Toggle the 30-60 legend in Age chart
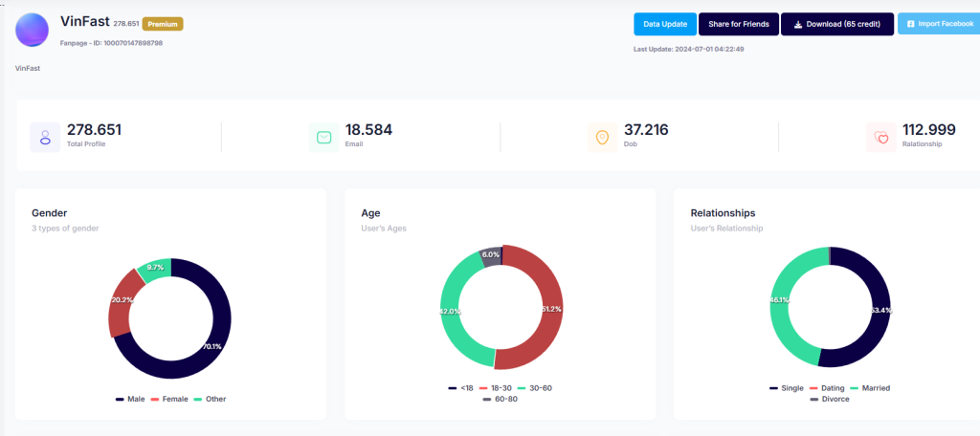 point(535,388)
